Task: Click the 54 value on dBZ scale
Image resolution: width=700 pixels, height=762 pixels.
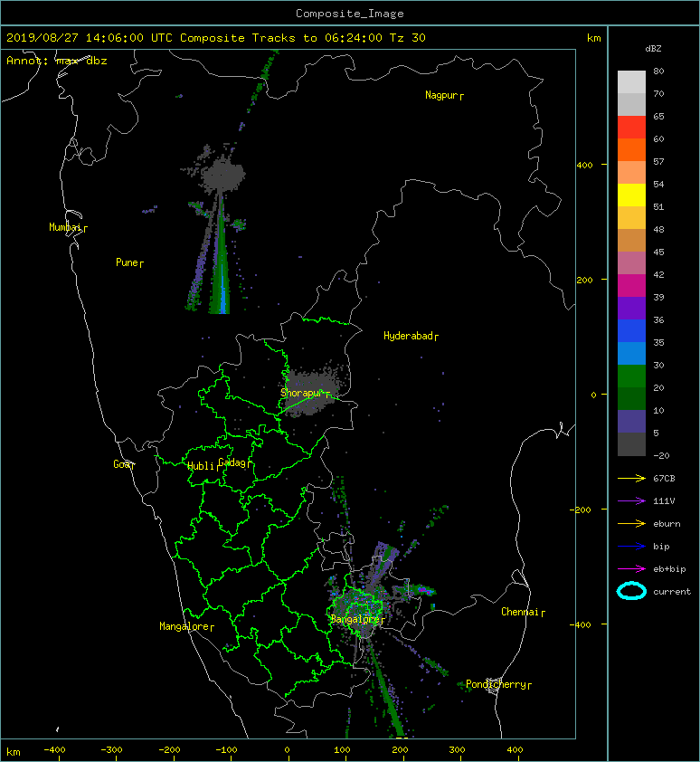Action: [658, 185]
